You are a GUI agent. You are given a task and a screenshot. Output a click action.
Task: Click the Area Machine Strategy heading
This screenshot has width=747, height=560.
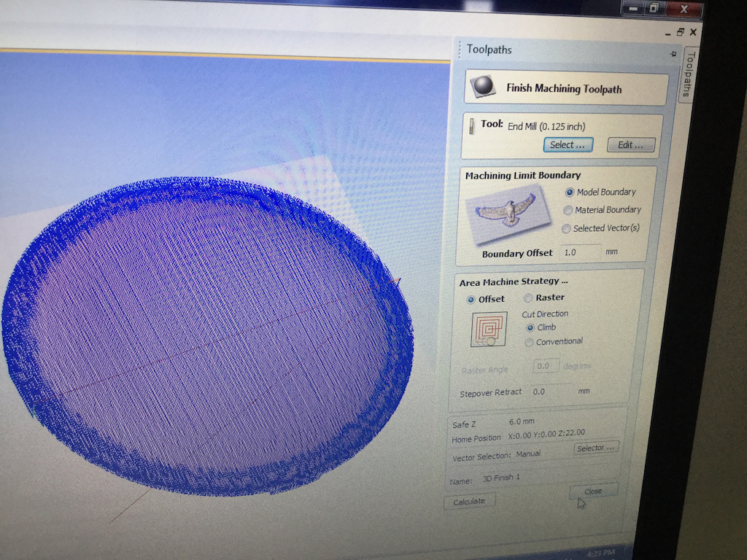[514, 282]
